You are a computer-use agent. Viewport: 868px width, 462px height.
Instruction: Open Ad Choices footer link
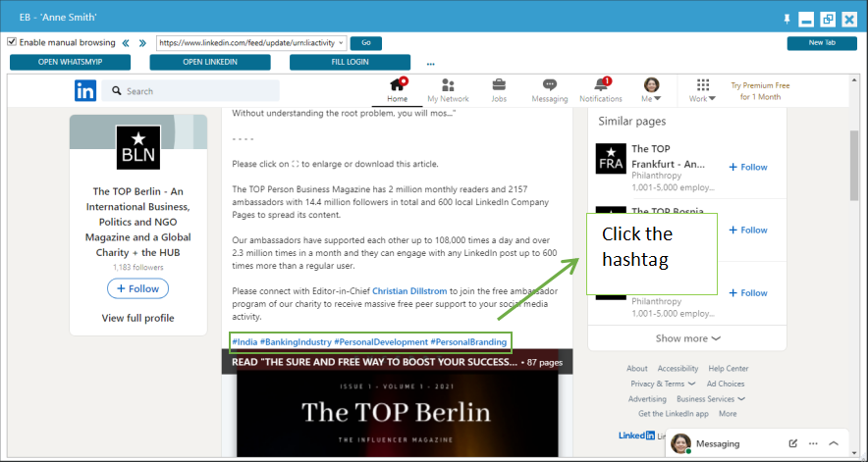(x=726, y=384)
